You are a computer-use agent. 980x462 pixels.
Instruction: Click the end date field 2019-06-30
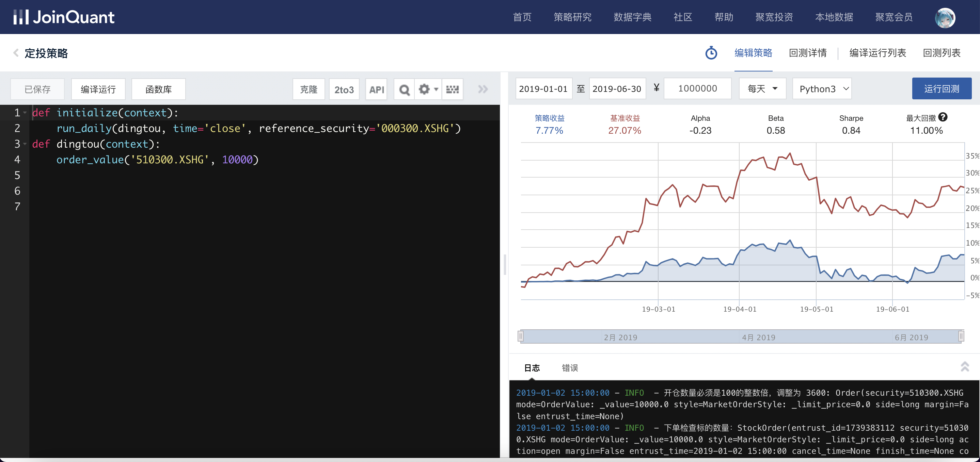point(617,88)
